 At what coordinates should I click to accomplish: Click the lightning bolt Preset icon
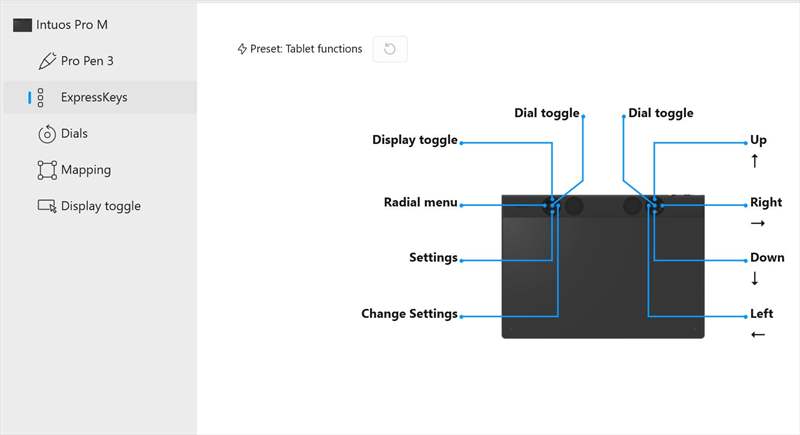pos(242,49)
